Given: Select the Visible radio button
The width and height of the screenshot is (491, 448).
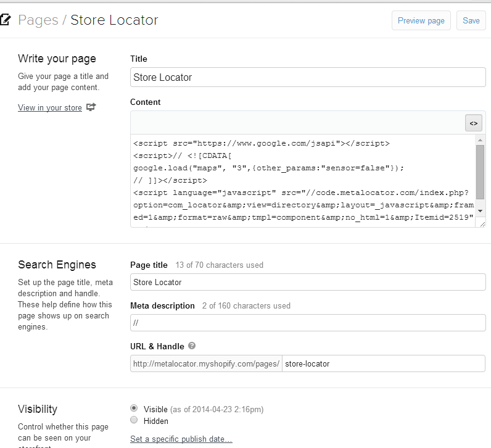Looking at the screenshot, I should point(134,409).
